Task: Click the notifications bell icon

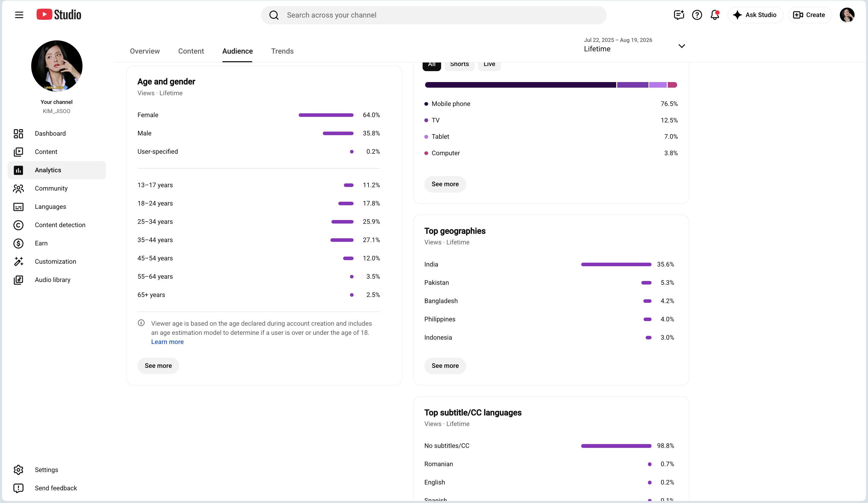Action: [715, 15]
